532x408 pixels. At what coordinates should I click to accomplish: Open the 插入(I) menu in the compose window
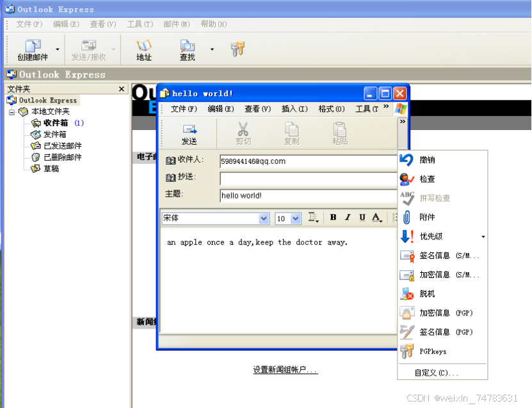click(x=294, y=109)
